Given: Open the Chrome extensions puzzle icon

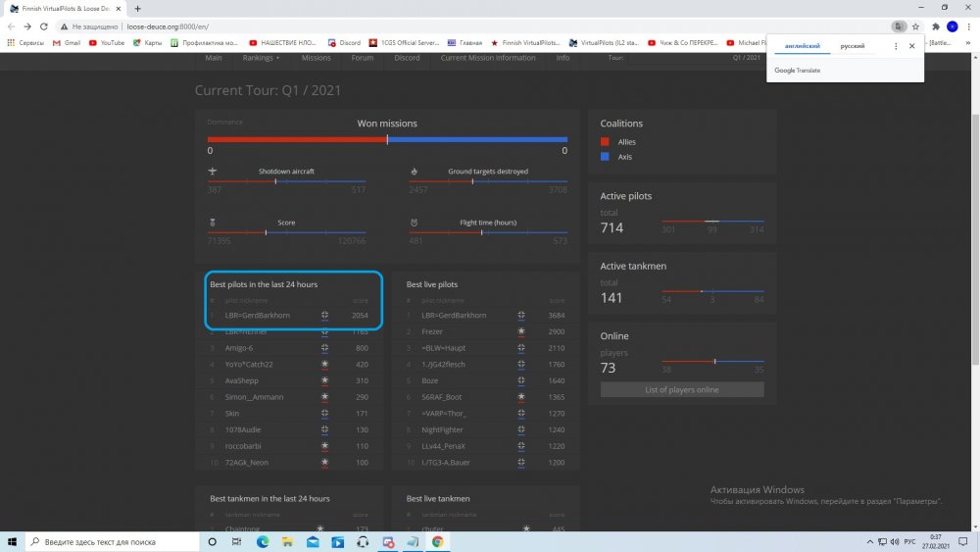Looking at the screenshot, I should (936, 26).
